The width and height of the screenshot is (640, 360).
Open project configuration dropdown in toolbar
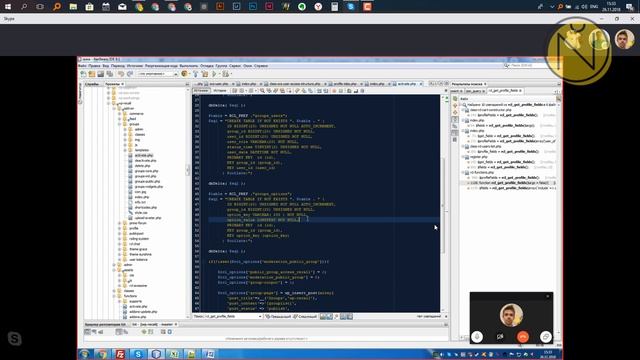158,74
